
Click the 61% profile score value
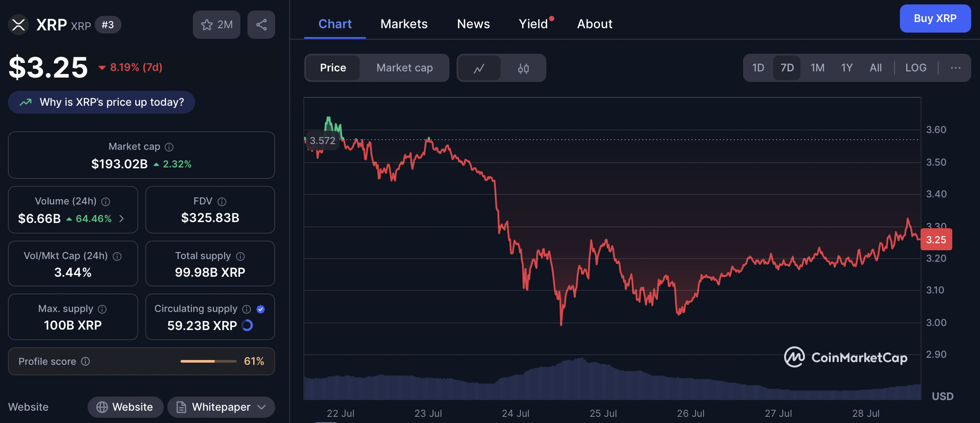coord(254,361)
